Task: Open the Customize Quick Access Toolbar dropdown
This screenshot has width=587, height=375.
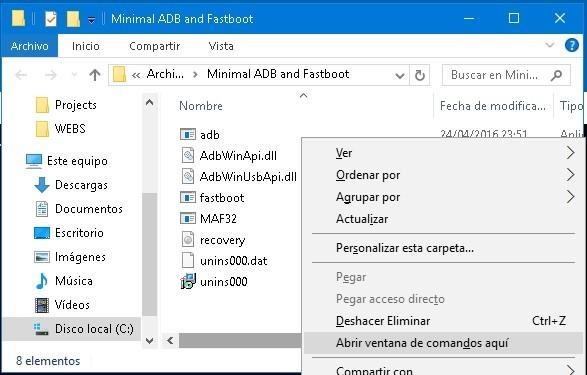Action: [91, 19]
